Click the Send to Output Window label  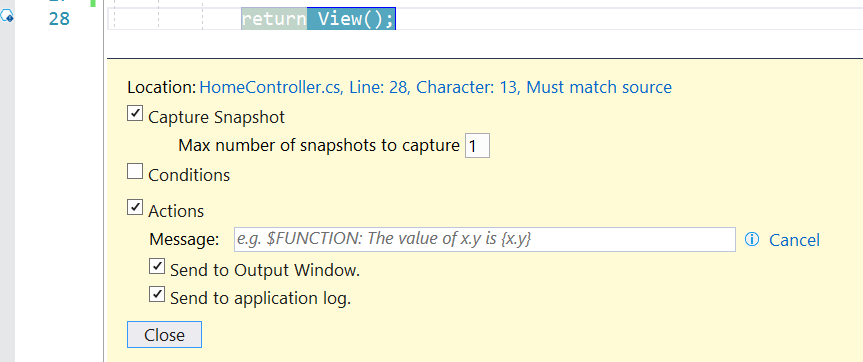pos(265,270)
